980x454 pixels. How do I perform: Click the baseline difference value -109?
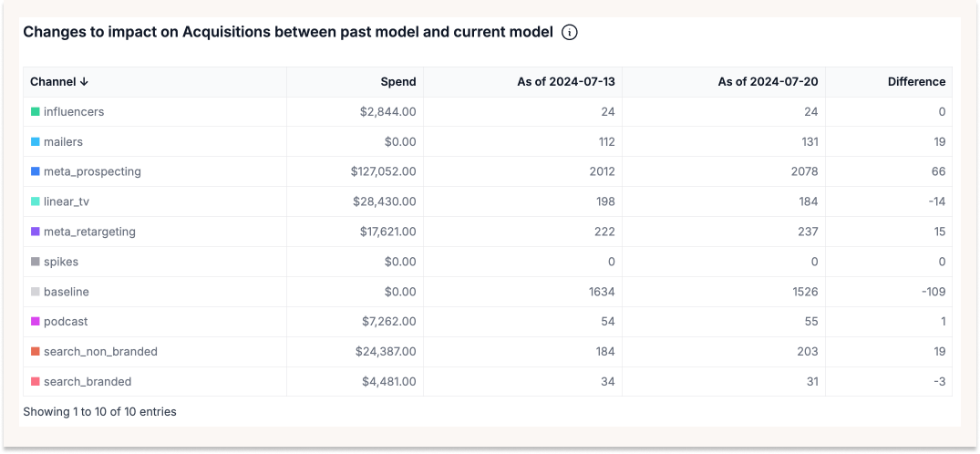pyautogui.click(x=932, y=292)
